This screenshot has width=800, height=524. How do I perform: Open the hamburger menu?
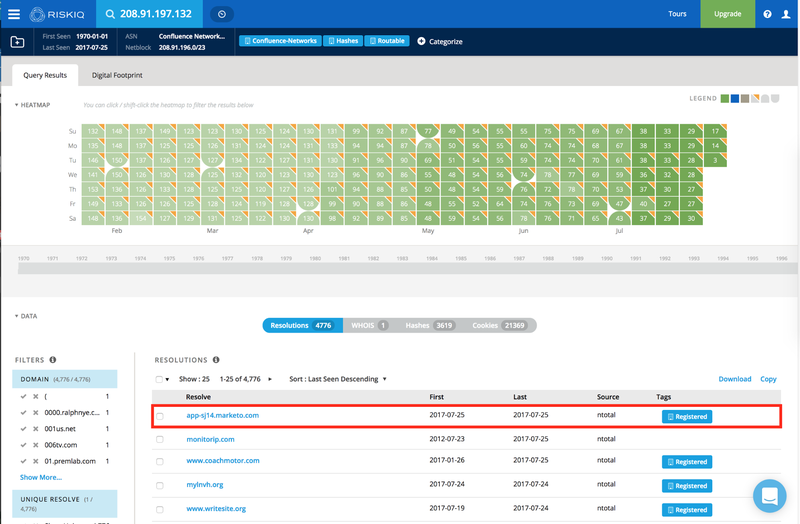[x=14, y=14]
